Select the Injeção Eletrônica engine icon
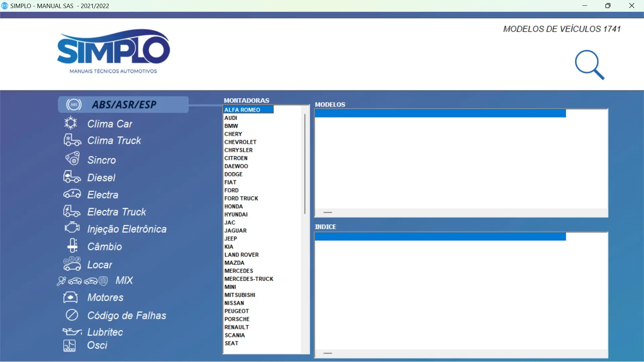Image resolution: width=644 pixels, height=362 pixels. (x=72, y=228)
